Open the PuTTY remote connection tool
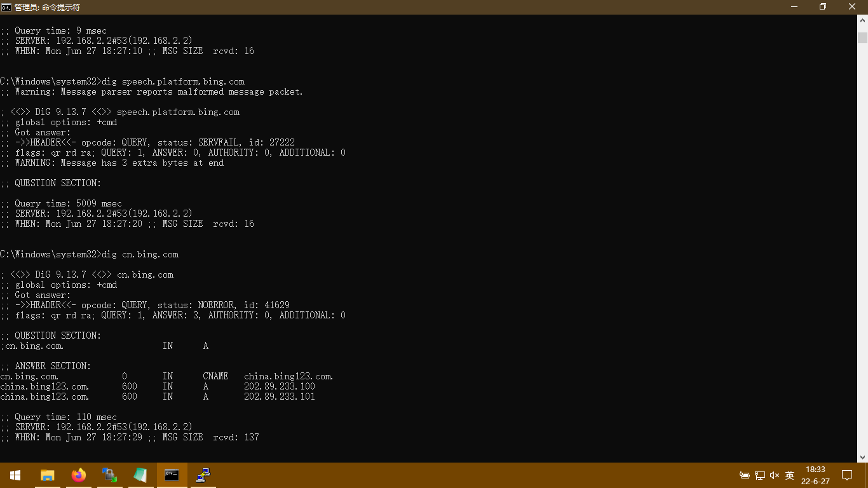The image size is (868, 488). [x=202, y=475]
